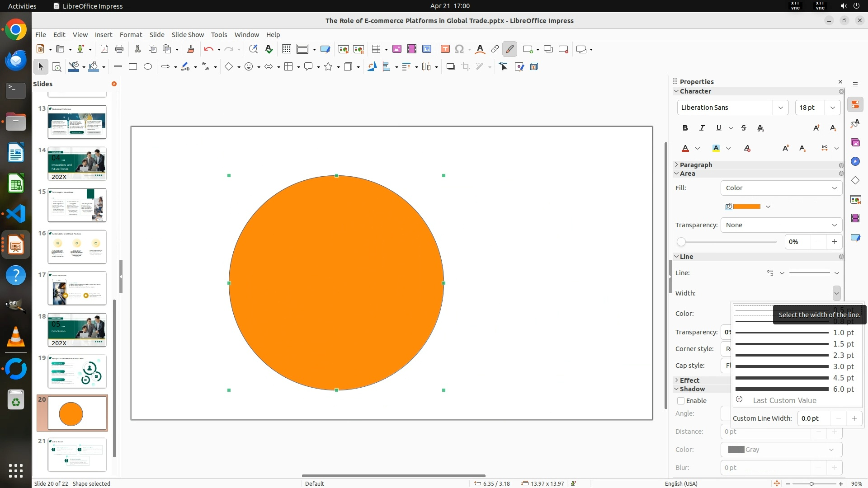Select Last Custom Value option
Image resolution: width=868 pixels, height=488 pixels.
[784, 400]
